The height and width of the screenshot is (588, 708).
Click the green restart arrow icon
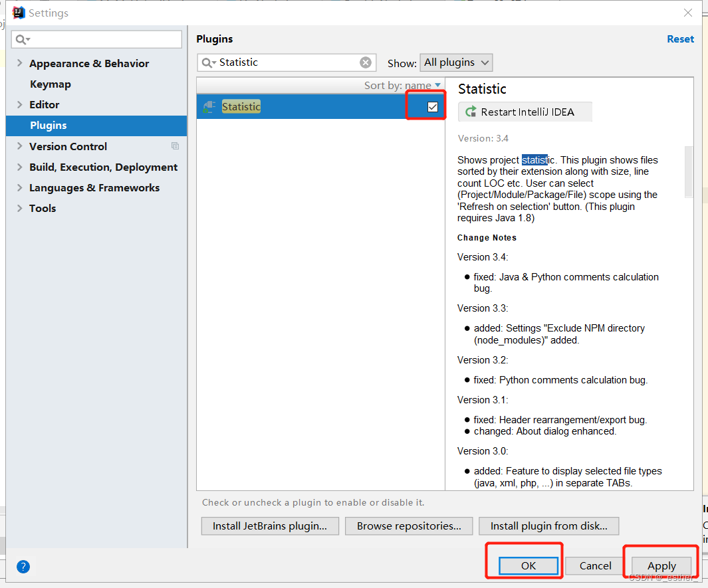coord(471,112)
